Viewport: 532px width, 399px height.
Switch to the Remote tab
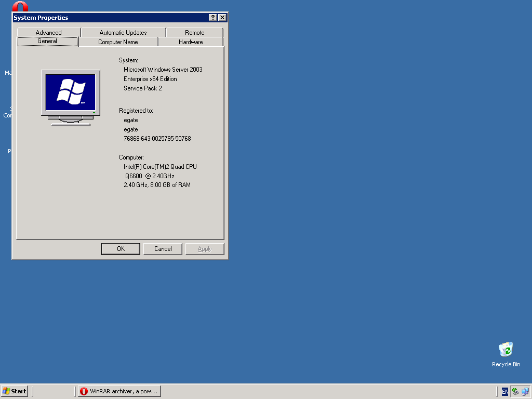point(195,33)
